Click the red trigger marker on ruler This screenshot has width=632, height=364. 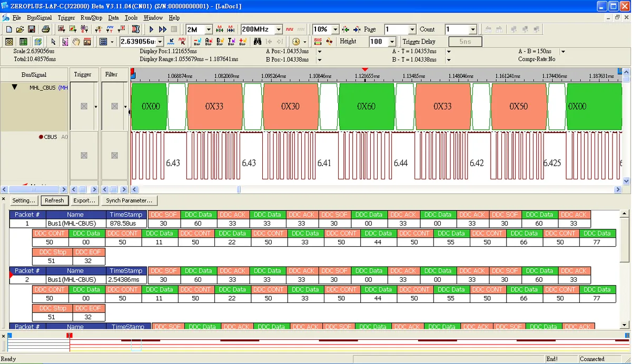click(364, 70)
